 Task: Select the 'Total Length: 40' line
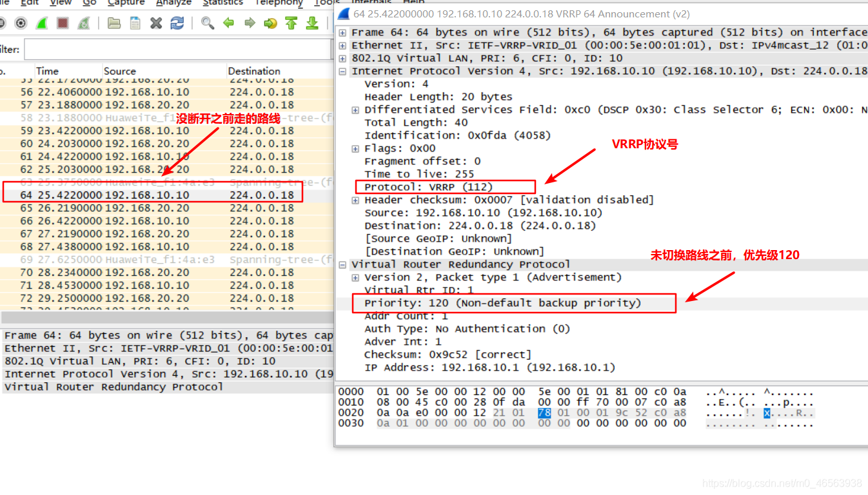click(416, 122)
